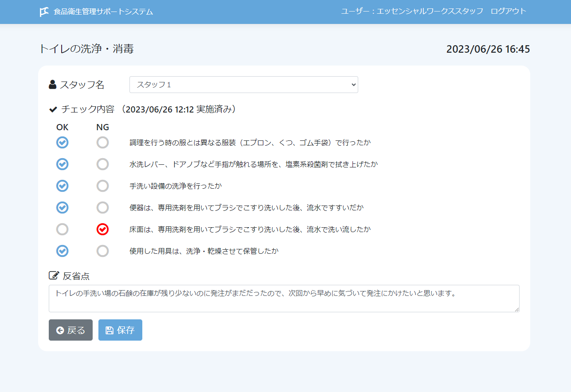Image resolution: width=571 pixels, height=392 pixels.
Task: Click the 手洗い設備の洗浄を行ったか label
Action: click(x=176, y=186)
